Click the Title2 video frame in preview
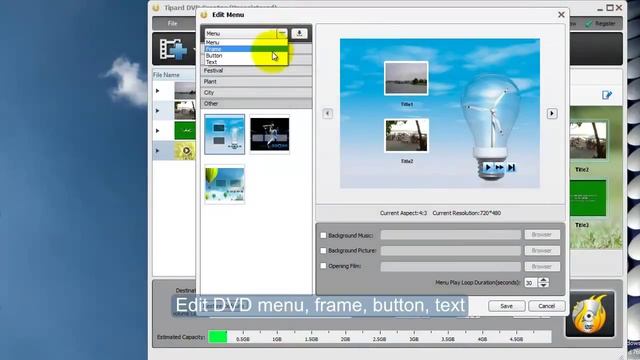Viewport: 640px width, 360px height. tap(406, 136)
